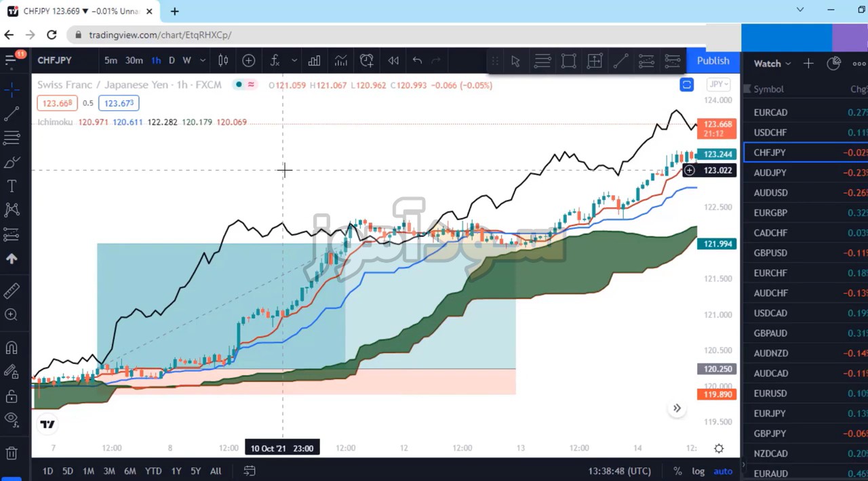868x481 pixels.
Task: Switch to the 5m timeframe
Action: 111,61
